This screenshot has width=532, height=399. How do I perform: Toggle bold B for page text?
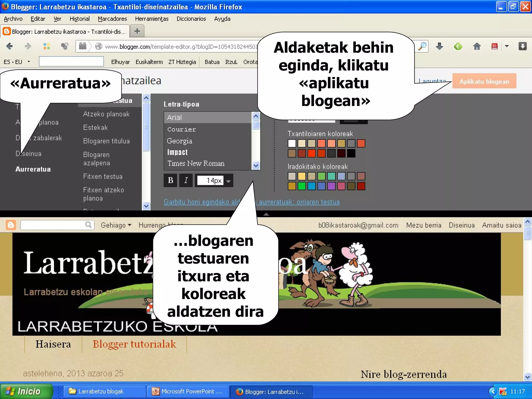point(170,180)
